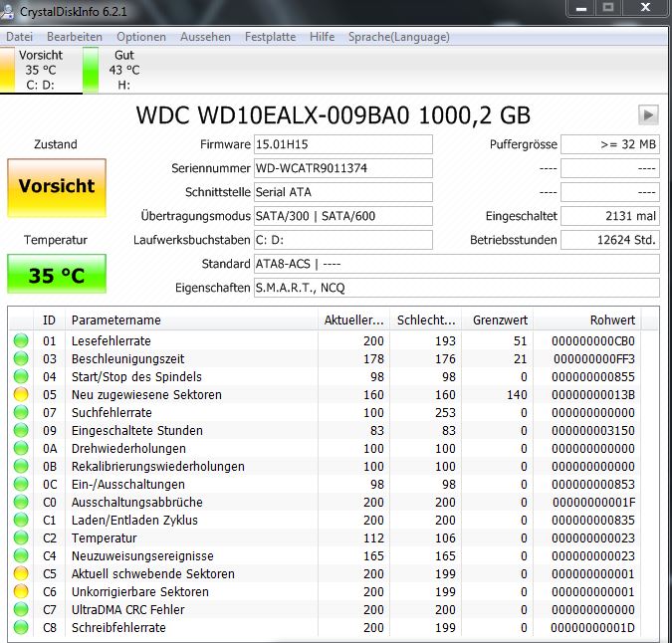Screen dimensions: 672x643
Task: Click green status icon for Suchfehlerrate
Action: pos(21,412)
